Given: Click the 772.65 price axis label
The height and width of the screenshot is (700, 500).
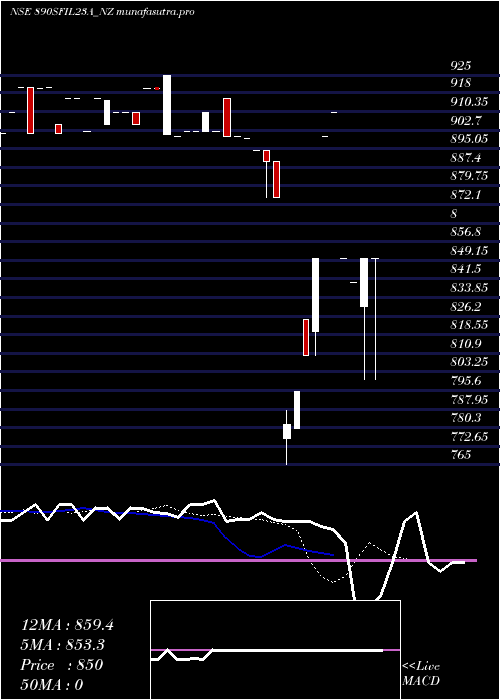Looking at the screenshot, I should coord(469,436).
